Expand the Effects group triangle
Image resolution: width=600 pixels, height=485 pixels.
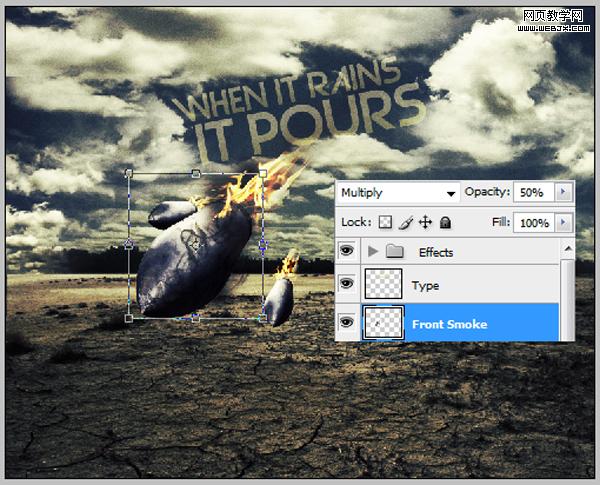tap(373, 251)
